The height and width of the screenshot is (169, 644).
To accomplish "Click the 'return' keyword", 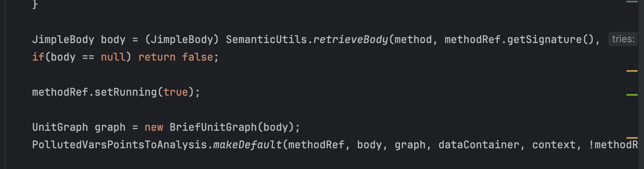I will [157, 57].
